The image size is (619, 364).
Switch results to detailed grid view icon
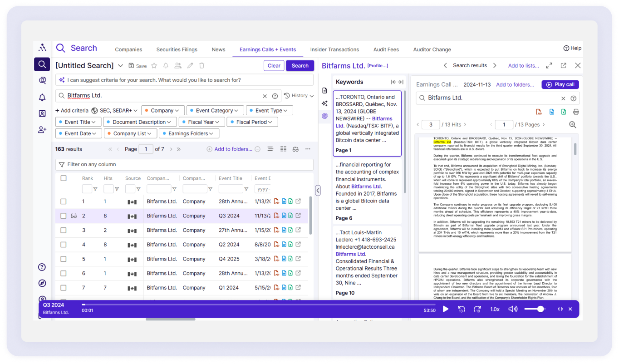tap(283, 149)
